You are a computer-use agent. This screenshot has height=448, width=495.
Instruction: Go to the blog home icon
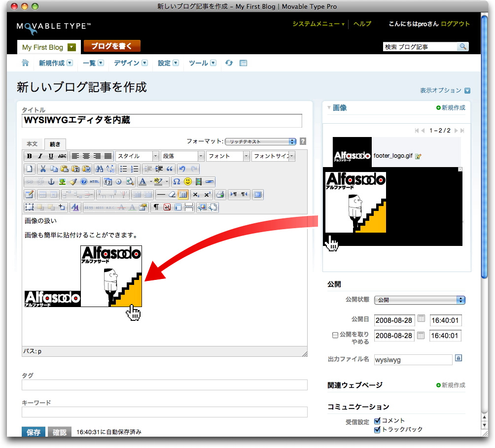coord(25,63)
